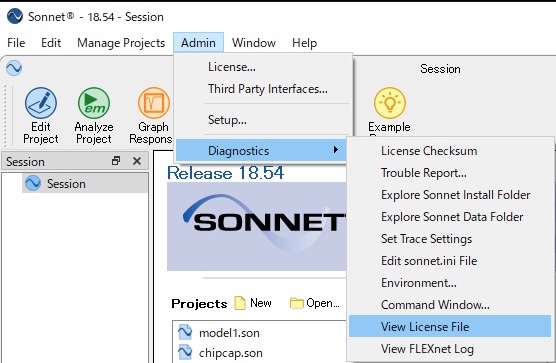
Task: Select View License File
Action: coord(450,326)
